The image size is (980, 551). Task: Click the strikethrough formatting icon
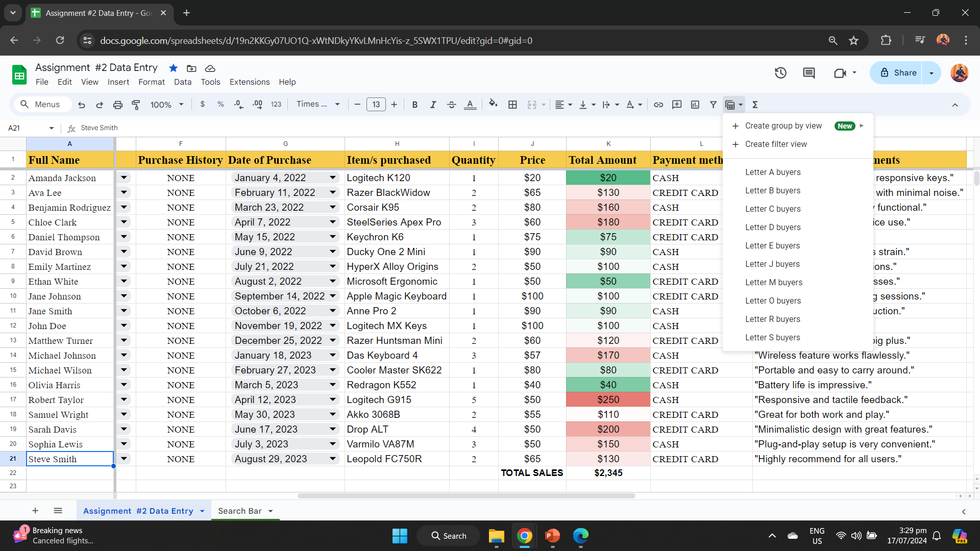point(451,105)
